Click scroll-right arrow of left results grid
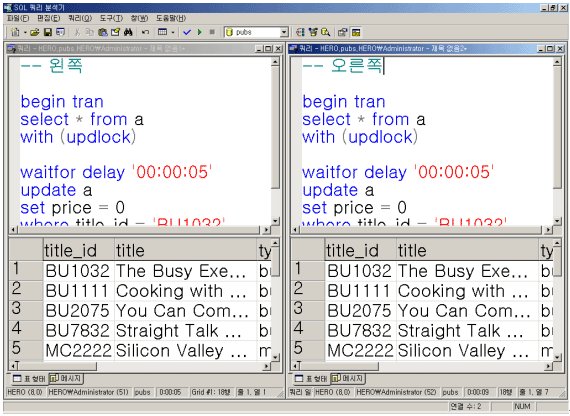This screenshot has width=570, height=416. coord(267,366)
